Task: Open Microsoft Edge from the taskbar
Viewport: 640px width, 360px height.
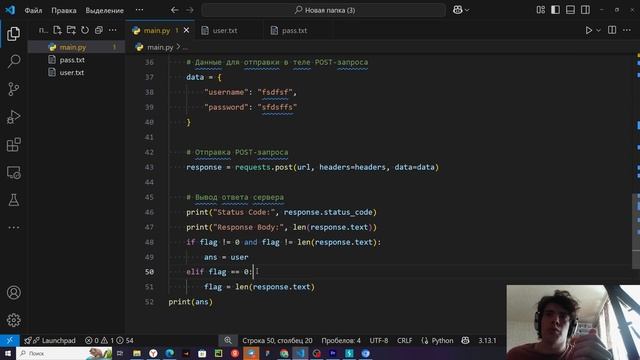Action: (169, 353)
